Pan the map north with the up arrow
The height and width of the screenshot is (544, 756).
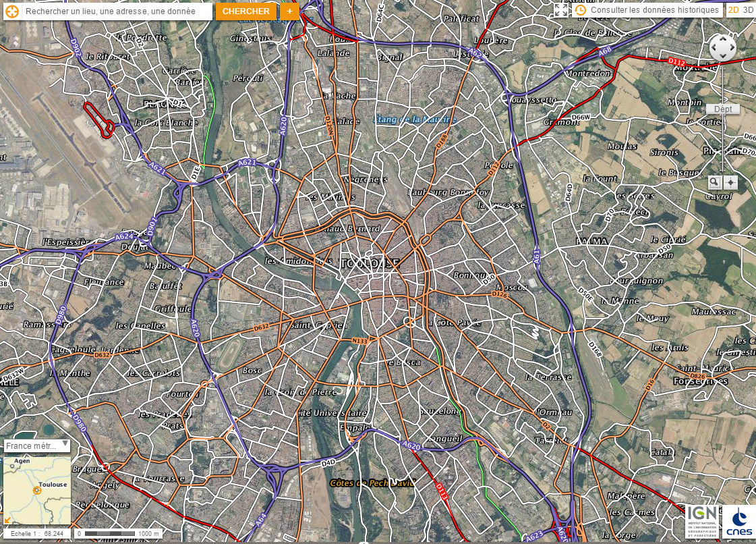tap(722, 38)
